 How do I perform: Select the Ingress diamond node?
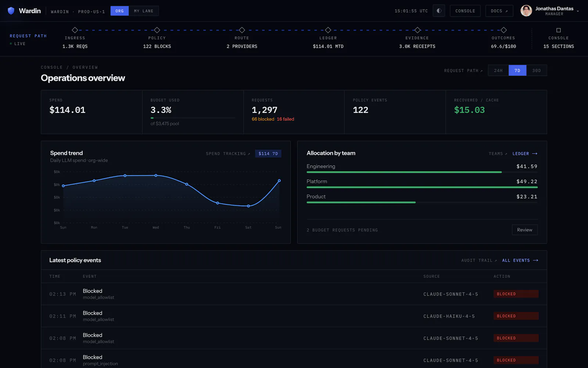coord(75,30)
